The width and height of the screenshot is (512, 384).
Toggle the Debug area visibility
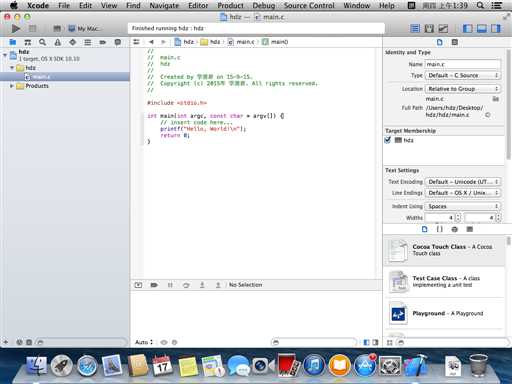click(482, 29)
